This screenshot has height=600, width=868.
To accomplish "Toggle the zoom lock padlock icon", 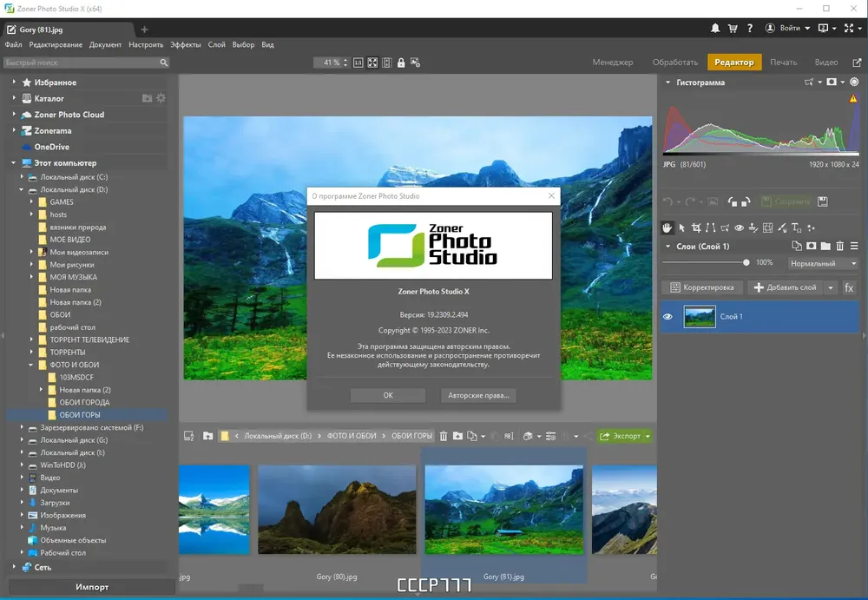I will [401, 63].
